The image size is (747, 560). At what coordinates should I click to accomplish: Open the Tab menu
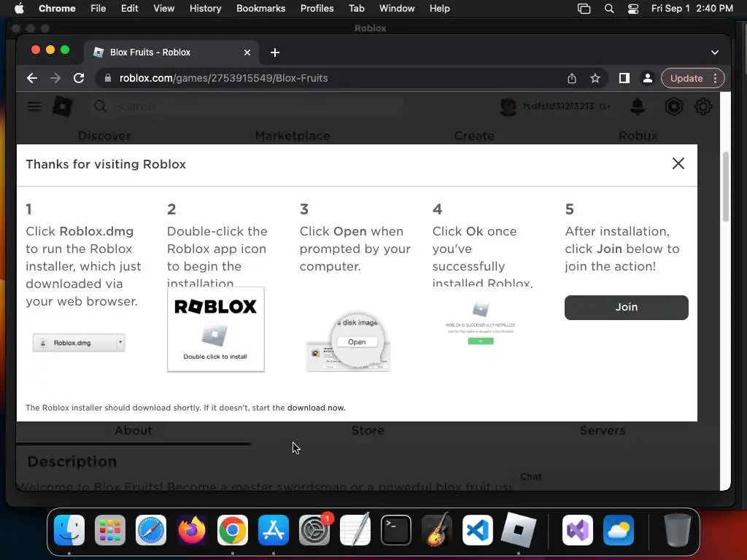tap(356, 8)
